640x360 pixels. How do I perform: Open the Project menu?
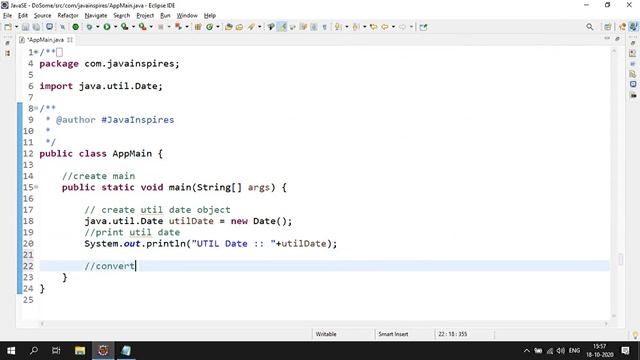coord(145,16)
